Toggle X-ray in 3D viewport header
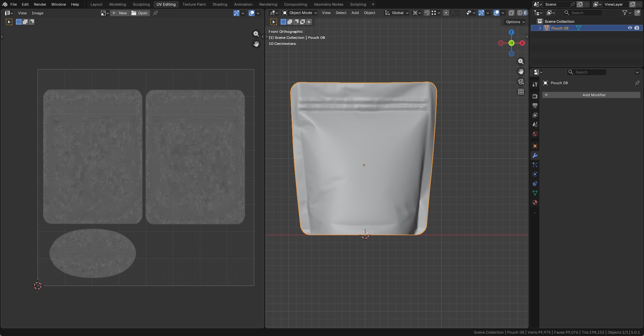The width and height of the screenshot is (644, 336). [x=511, y=13]
